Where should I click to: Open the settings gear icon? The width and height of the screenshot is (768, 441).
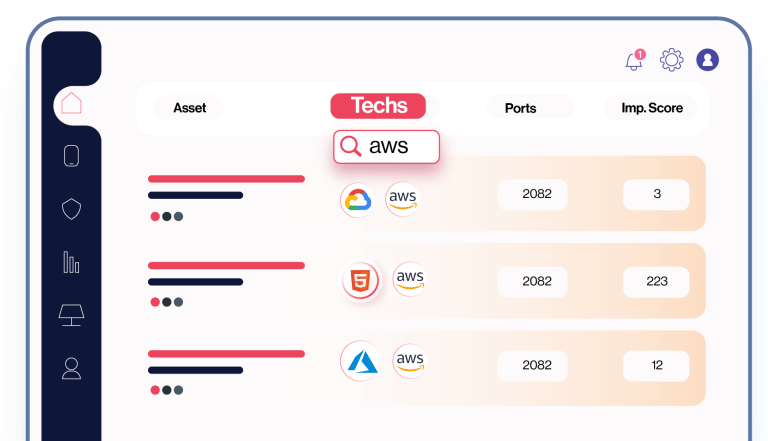click(x=671, y=60)
